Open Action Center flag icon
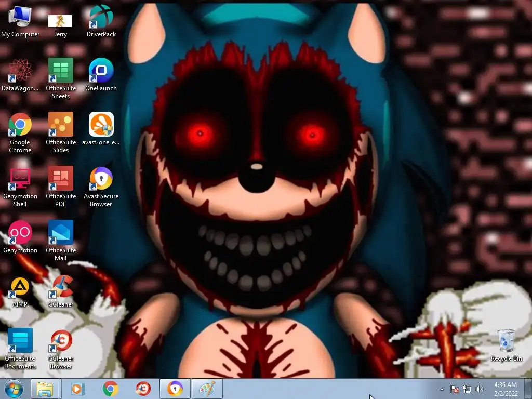Screen dimensions: 532x399 (454, 389)
